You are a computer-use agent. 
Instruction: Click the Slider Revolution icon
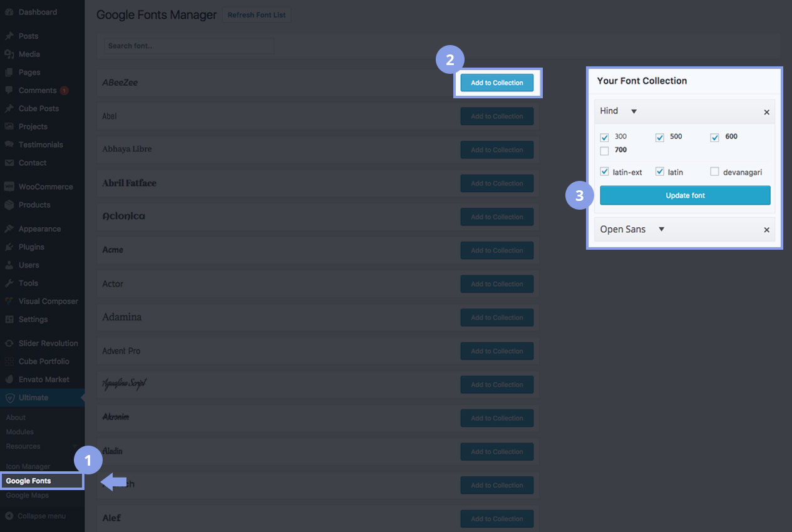coord(9,344)
